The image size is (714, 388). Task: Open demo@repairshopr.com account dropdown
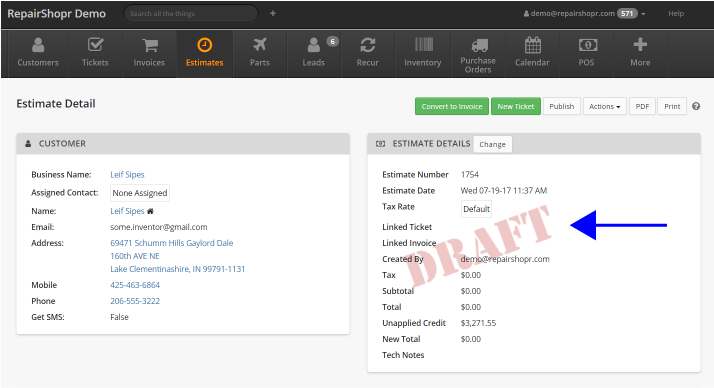(584, 14)
